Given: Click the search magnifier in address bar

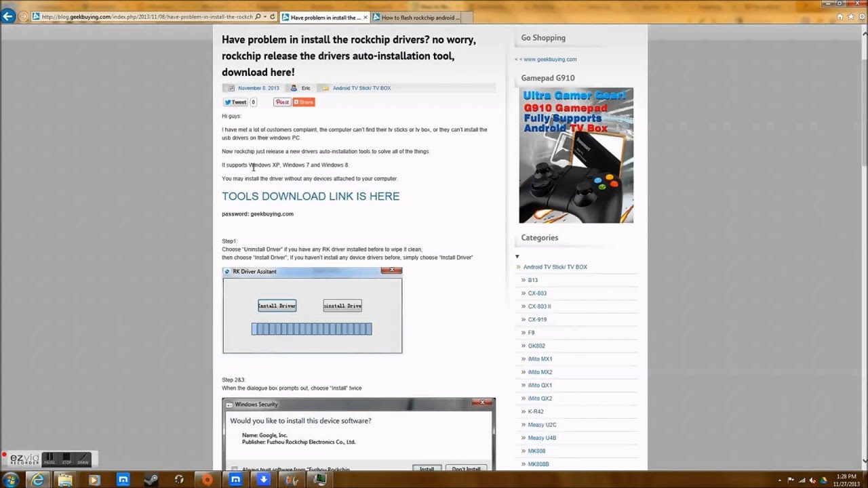Looking at the screenshot, I should coord(258,17).
